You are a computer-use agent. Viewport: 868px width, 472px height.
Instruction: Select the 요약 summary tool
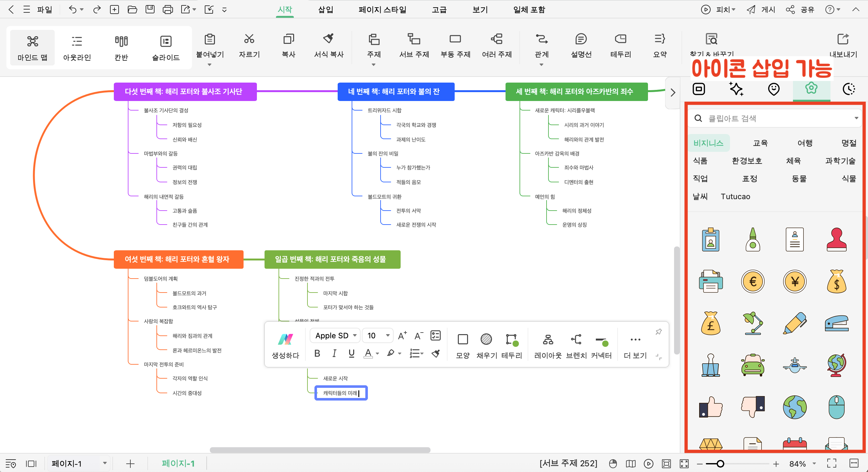(x=659, y=39)
